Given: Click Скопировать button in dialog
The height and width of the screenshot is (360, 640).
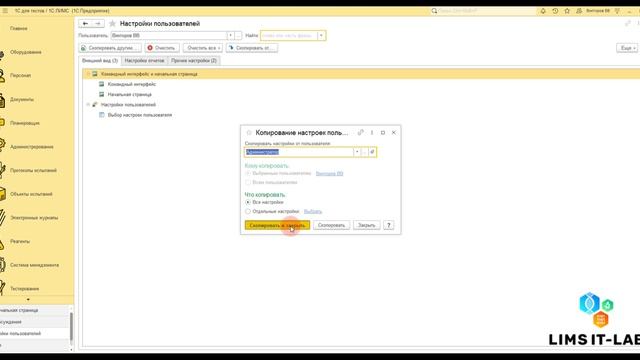Looking at the screenshot, I should coord(331,225).
